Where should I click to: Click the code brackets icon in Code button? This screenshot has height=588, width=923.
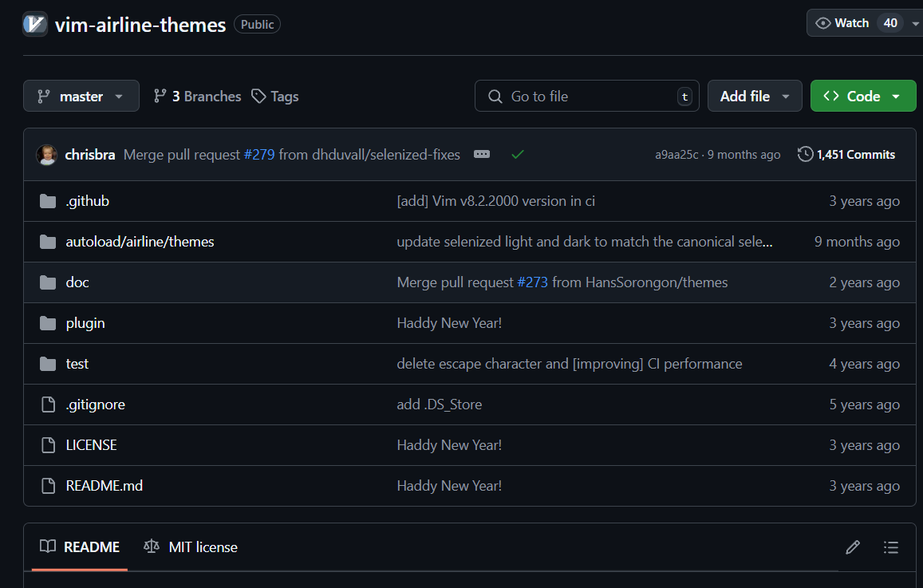point(830,96)
